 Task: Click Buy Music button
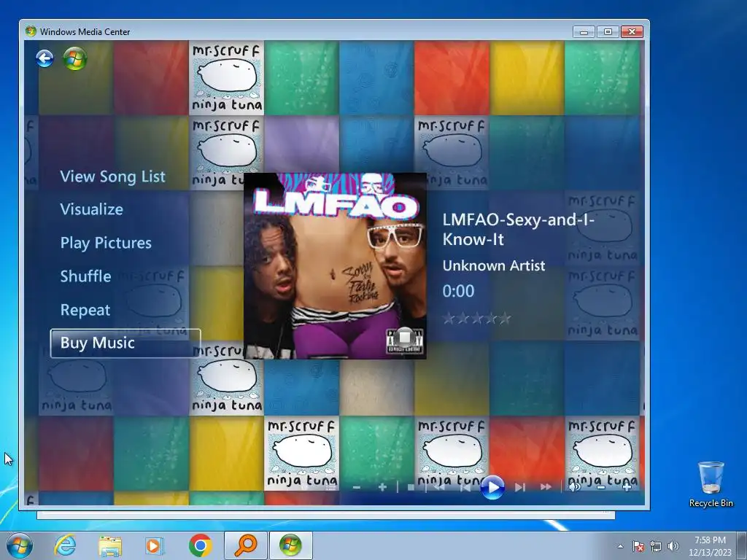(x=125, y=343)
